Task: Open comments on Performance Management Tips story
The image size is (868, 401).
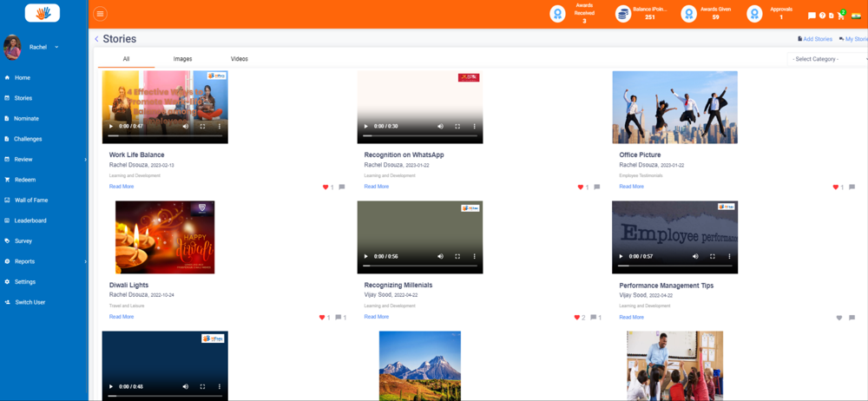Action: (x=852, y=318)
